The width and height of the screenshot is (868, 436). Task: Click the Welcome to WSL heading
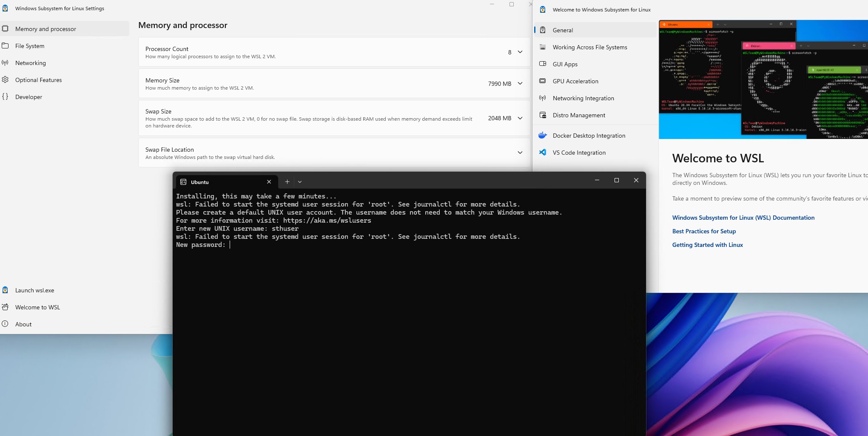[x=718, y=158]
